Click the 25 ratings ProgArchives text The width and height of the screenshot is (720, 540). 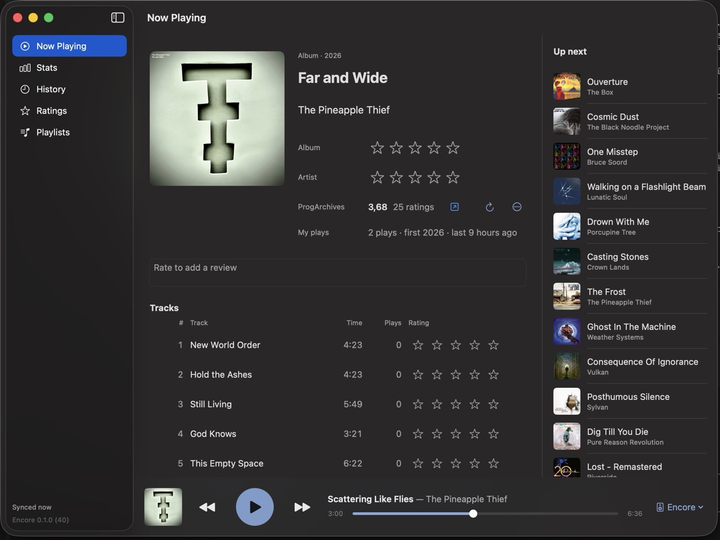point(413,207)
